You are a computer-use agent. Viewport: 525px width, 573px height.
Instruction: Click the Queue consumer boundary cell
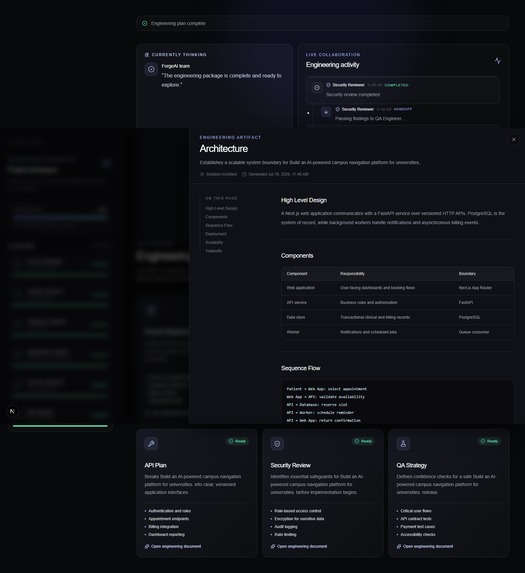point(473,332)
